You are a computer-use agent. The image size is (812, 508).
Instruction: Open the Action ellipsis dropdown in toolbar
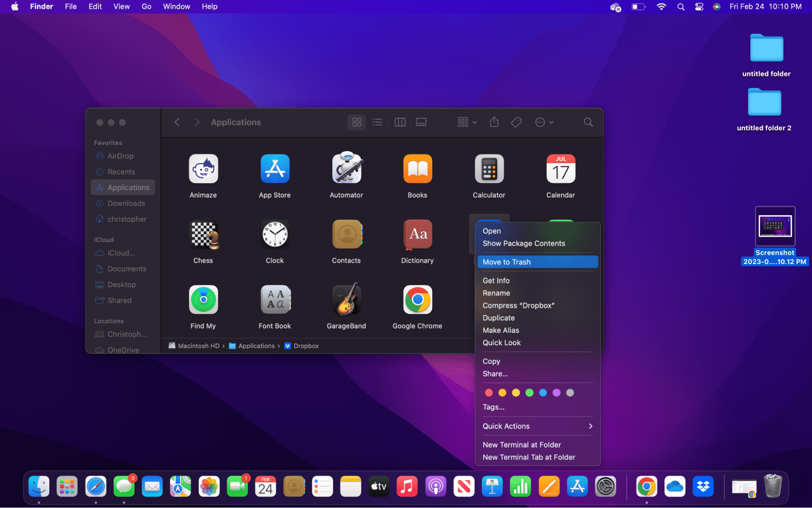point(544,122)
